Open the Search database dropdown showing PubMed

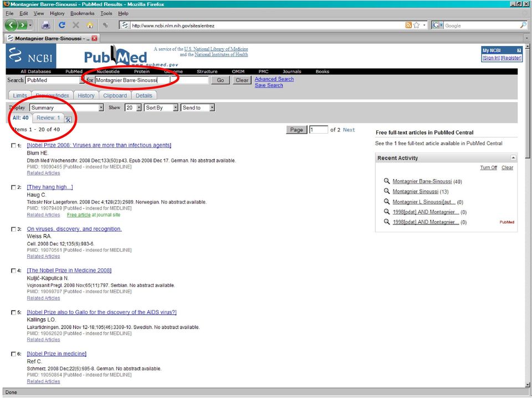(55, 80)
